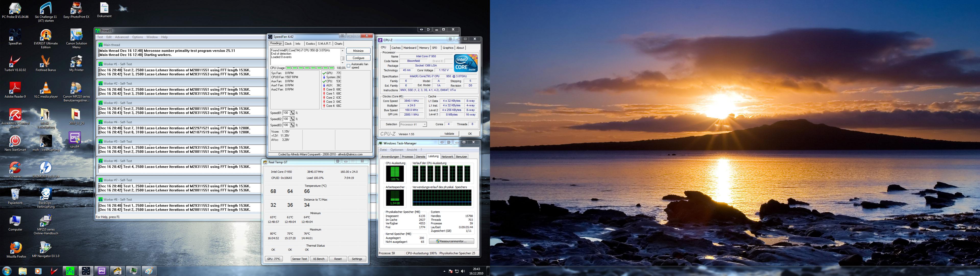
Task: Expand the Processor #1 selection dropdown
Action: coord(424,124)
